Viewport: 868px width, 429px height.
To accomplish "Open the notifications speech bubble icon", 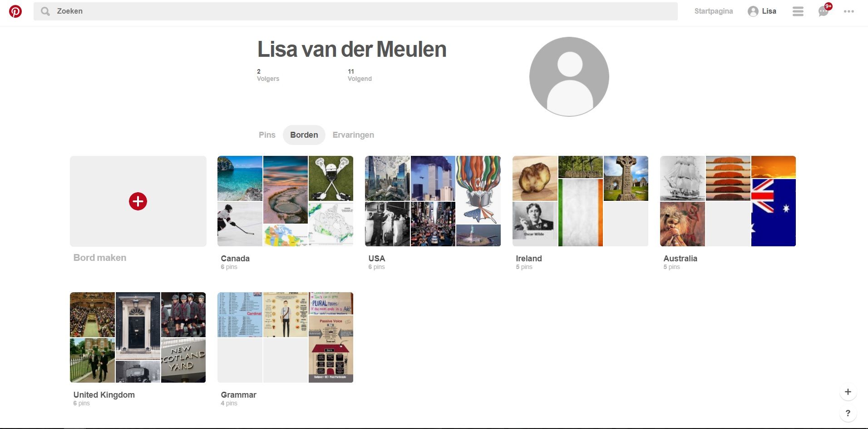I will click(823, 11).
